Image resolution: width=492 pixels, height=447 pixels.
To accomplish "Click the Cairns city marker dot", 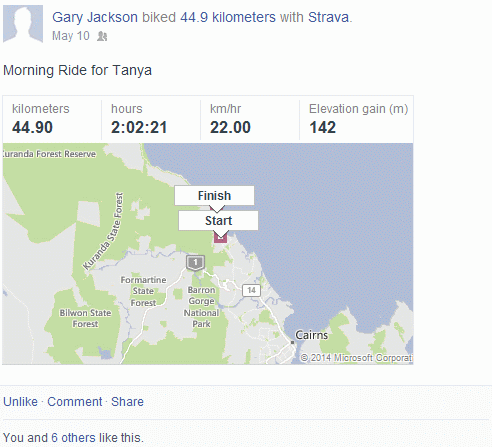I will tap(292, 342).
